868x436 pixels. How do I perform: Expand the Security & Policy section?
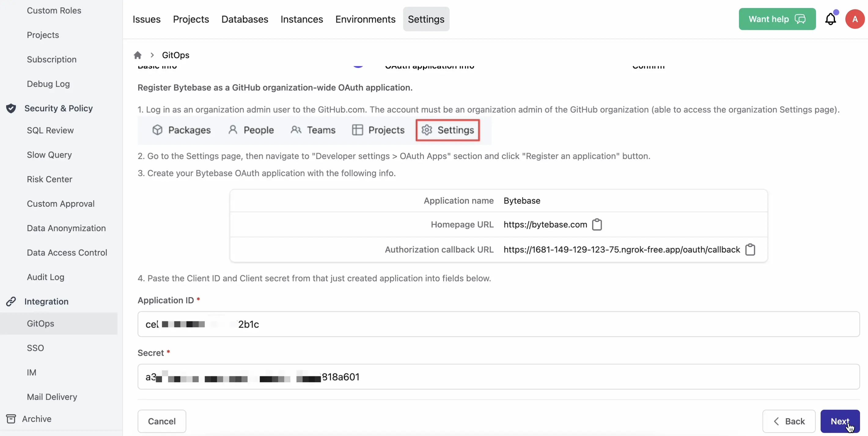pos(58,108)
